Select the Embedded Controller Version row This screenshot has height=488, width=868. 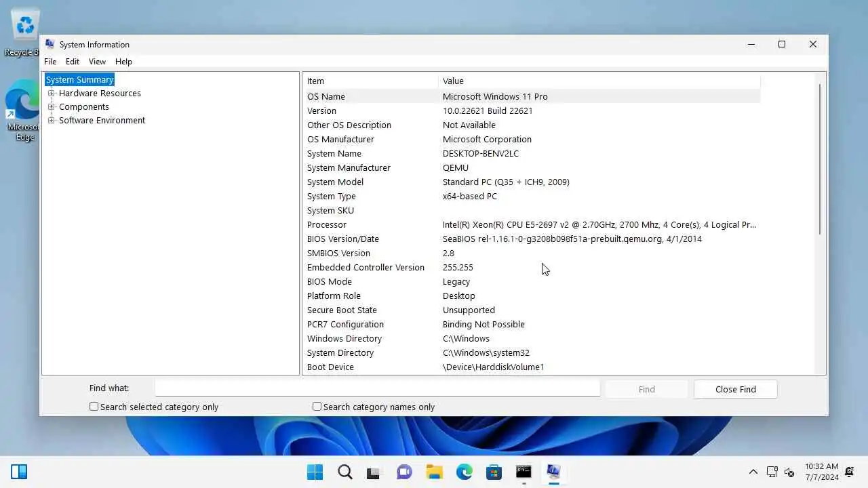pyautogui.click(x=532, y=267)
